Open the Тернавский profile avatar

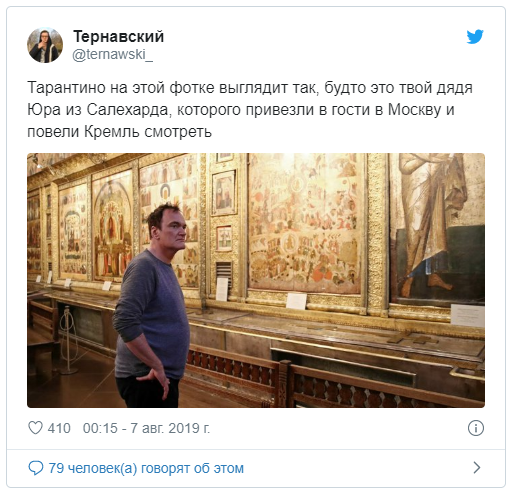click(x=45, y=45)
